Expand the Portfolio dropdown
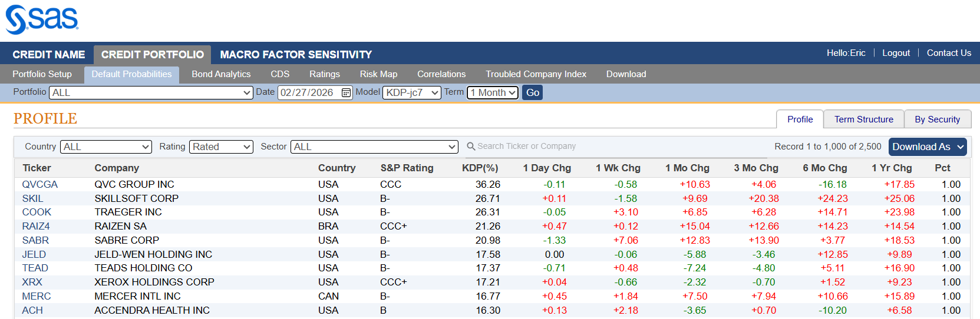 point(151,93)
